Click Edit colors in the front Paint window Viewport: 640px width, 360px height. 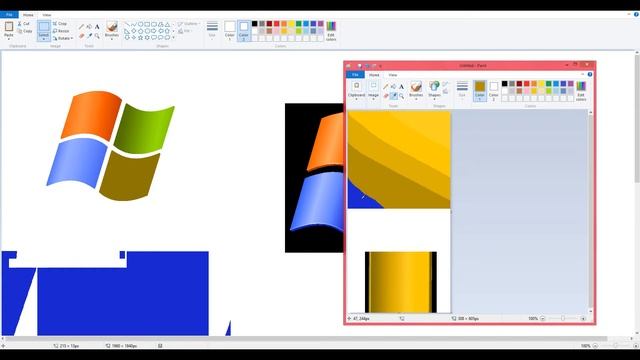tap(581, 91)
